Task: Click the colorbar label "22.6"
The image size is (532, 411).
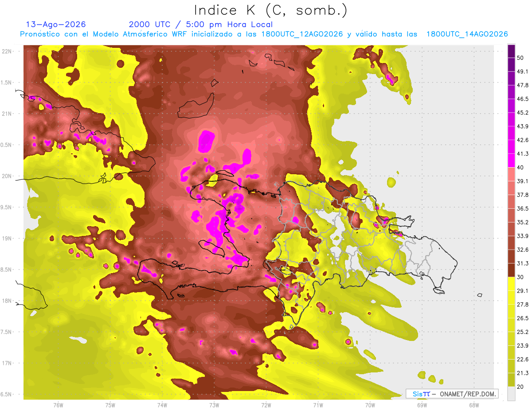Action: coord(523,359)
